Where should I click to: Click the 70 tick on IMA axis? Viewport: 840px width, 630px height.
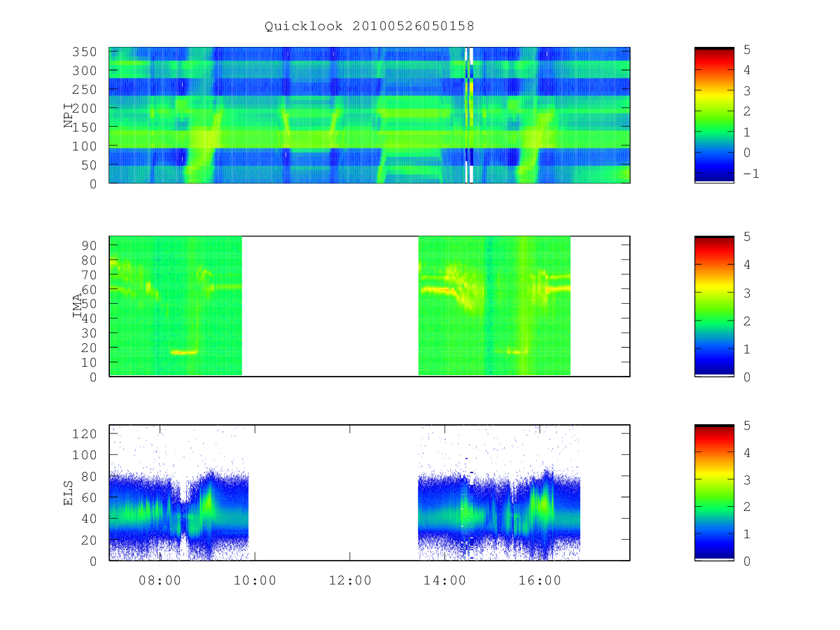91,274
